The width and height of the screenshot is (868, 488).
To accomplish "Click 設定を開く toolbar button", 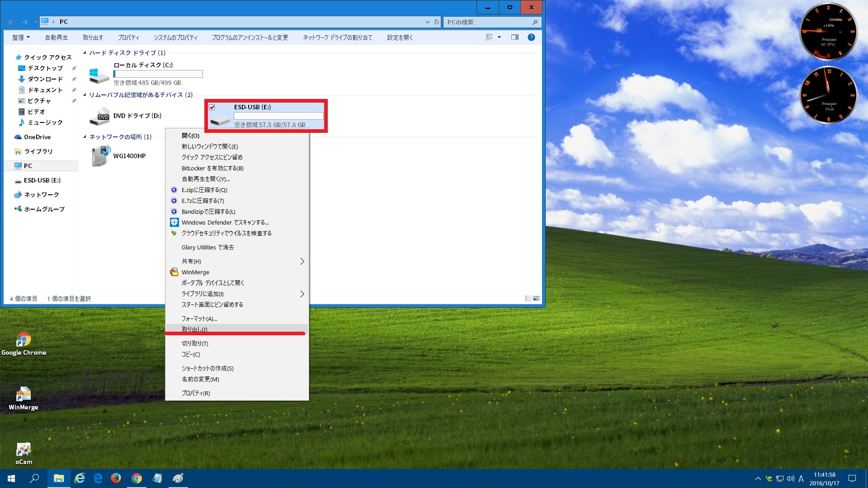I will coord(400,38).
